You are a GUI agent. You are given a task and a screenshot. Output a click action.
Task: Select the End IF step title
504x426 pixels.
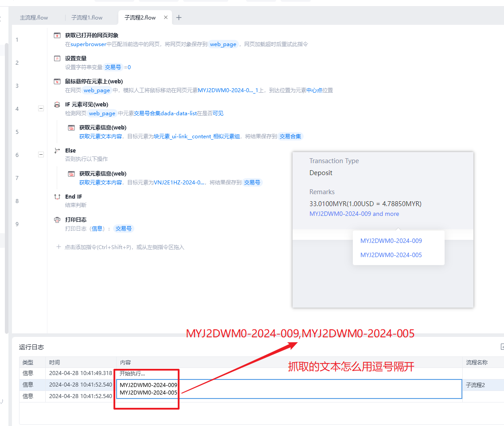coord(74,197)
